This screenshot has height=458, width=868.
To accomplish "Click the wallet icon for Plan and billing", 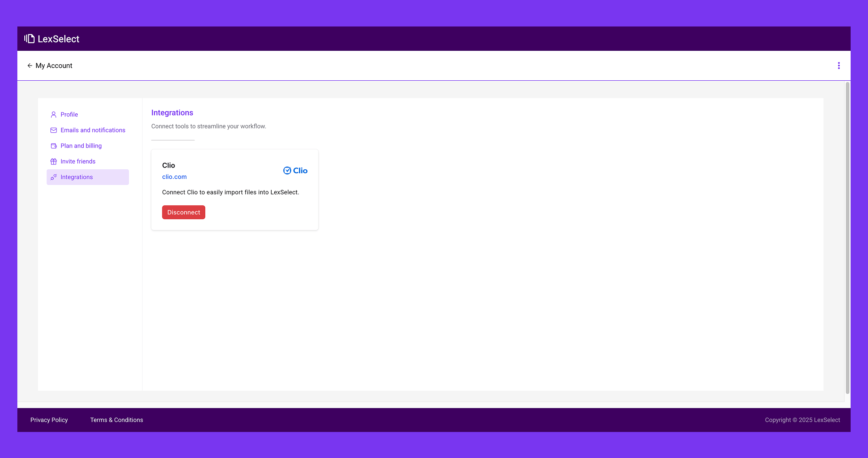I will click(x=53, y=146).
